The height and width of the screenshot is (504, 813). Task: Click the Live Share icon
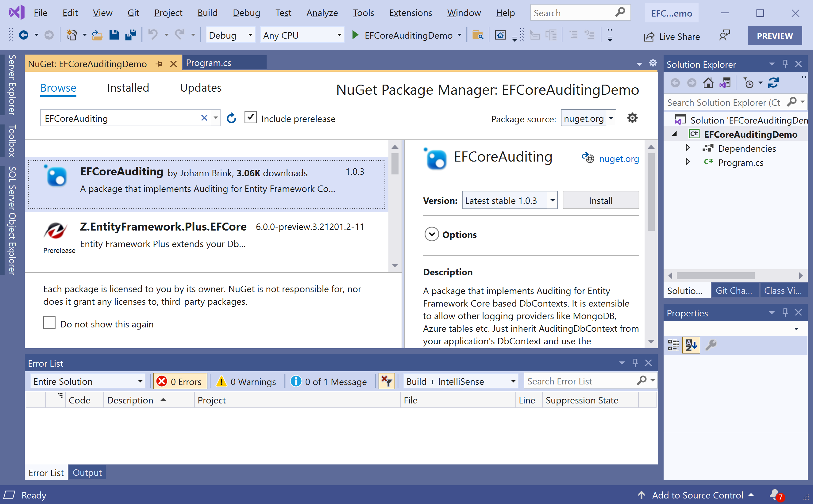pyautogui.click(x=649, y=36)
